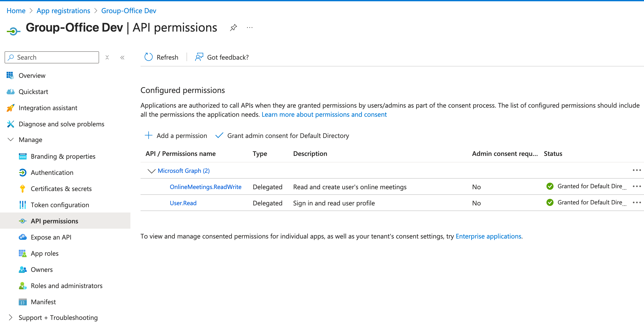Click the Authentication arrow icon
The width and height of the screenshot is (644, 331).
click(23, 173)
